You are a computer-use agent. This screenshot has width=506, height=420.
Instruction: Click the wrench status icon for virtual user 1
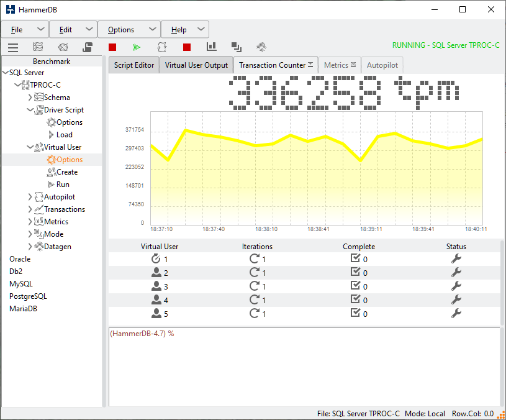point(456,258)
